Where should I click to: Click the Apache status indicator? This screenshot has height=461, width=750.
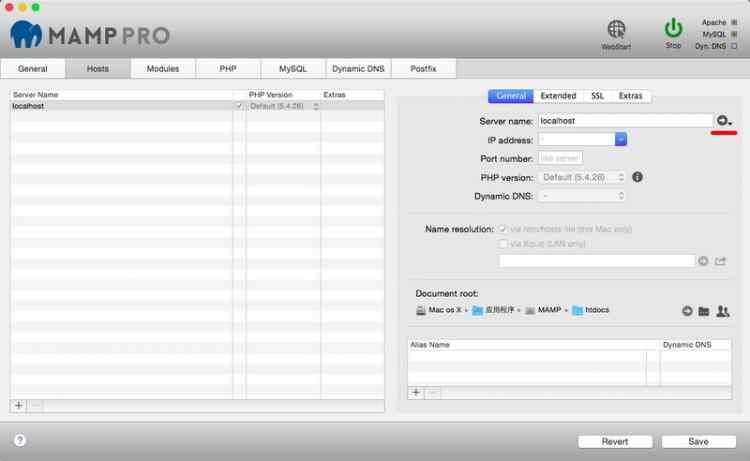(x=734, y=22)
